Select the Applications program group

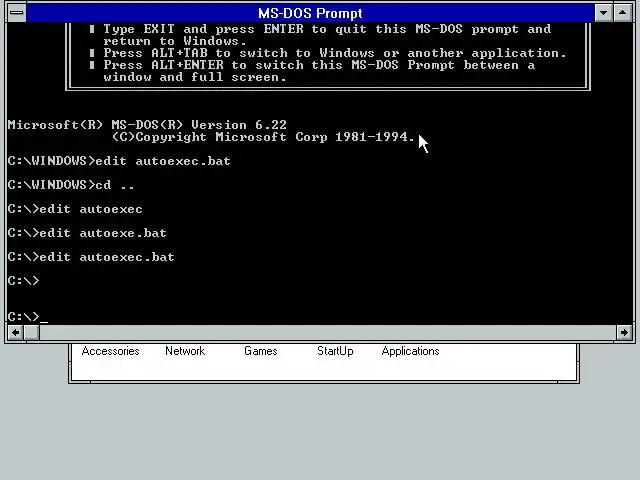410,351
